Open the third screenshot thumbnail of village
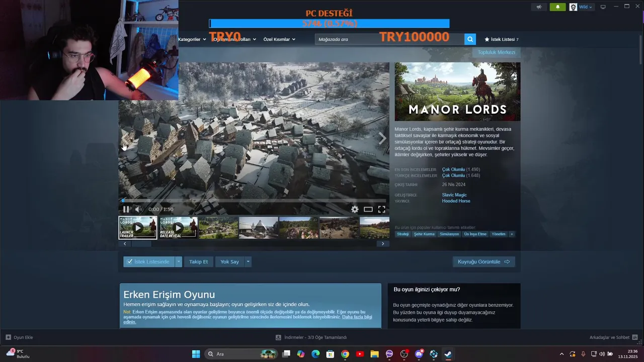Image resolution: width=644 pixels, height=362 pixels. tap(218, 227)
